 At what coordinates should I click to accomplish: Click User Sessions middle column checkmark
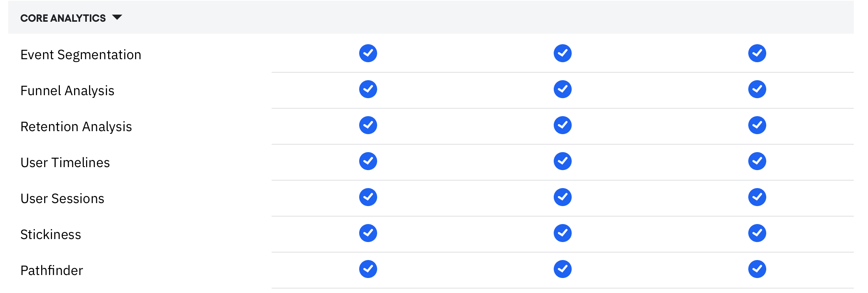point(562,197)
